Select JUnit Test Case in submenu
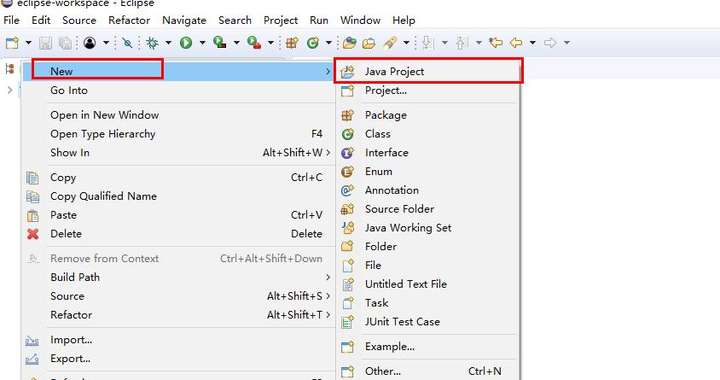 pos(428,322)
